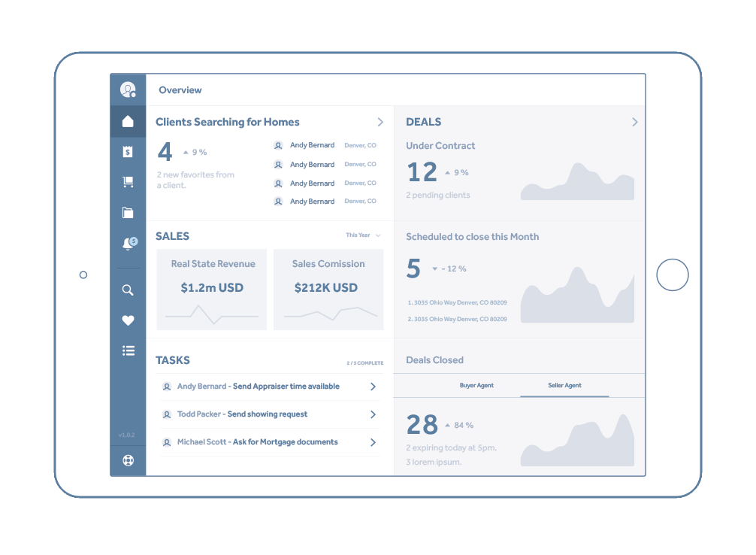Image resolution: width=756 pixels, height=555 pixels.
Task: Click the first 3035 Ohio Way address
Action: [457, 303]
